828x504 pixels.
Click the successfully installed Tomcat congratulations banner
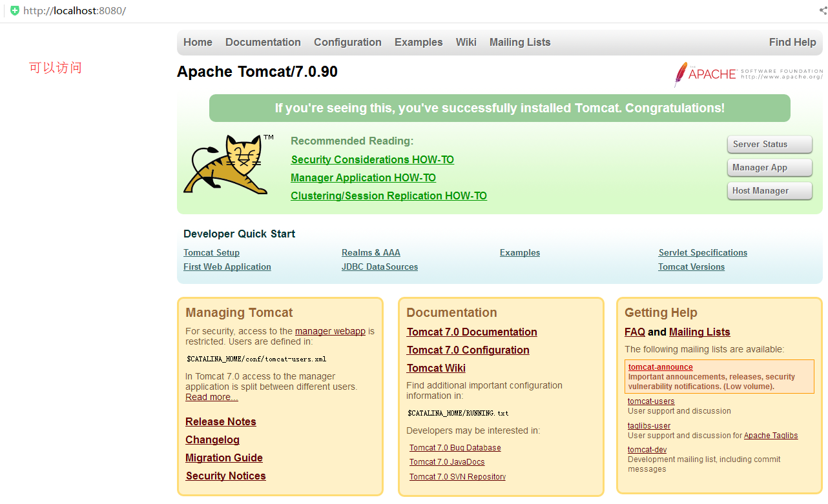pyautogui.click(x=500, y=108)
